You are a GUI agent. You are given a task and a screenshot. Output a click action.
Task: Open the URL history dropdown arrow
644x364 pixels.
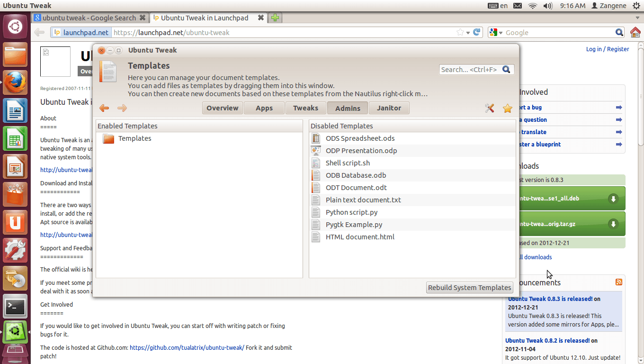468,33
